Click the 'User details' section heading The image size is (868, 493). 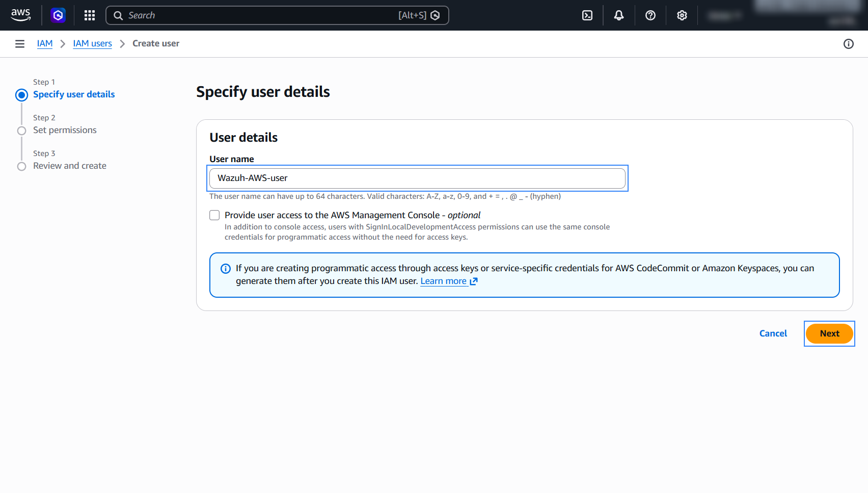coord(243,138)
